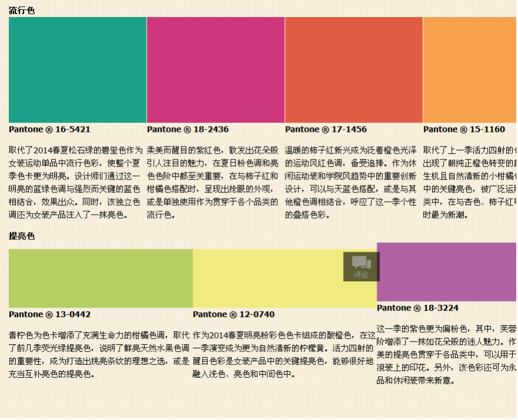Viewport: 518px width, 420px height.
Task: Click the 评论 comment bubble icon
Action: click(x=362, y=267)
